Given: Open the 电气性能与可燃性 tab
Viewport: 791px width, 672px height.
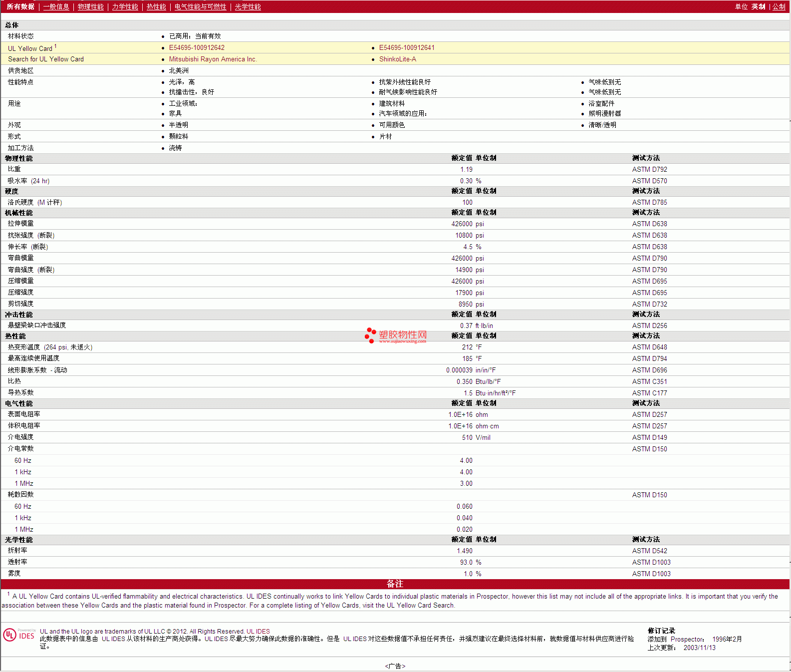Looking at the screenshot, I should point(200,7).
